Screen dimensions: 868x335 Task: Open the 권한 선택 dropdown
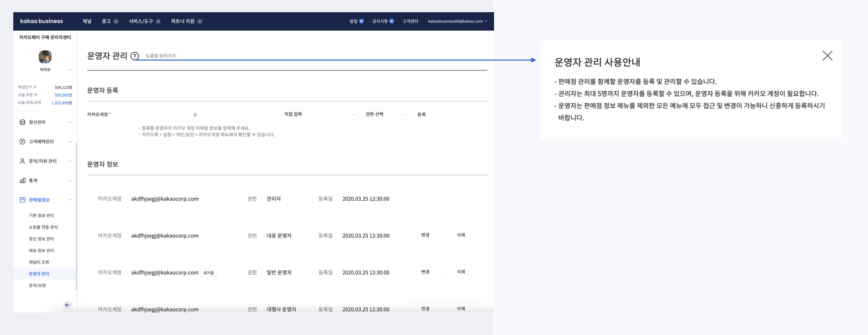pos(385,114)
